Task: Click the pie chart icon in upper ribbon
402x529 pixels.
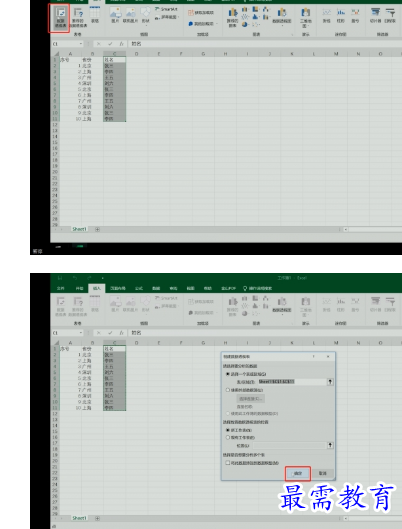Action: pos(245,24)
